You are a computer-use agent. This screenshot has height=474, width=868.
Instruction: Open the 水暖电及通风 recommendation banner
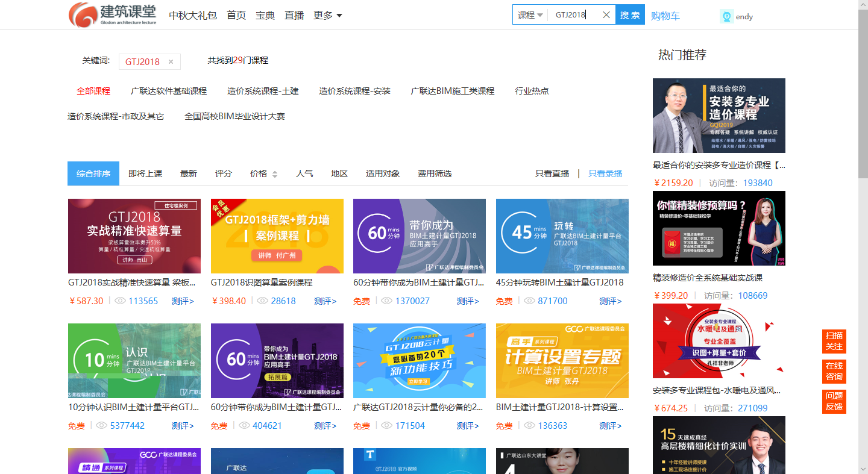pyautogui.click(x=719, y=341)
